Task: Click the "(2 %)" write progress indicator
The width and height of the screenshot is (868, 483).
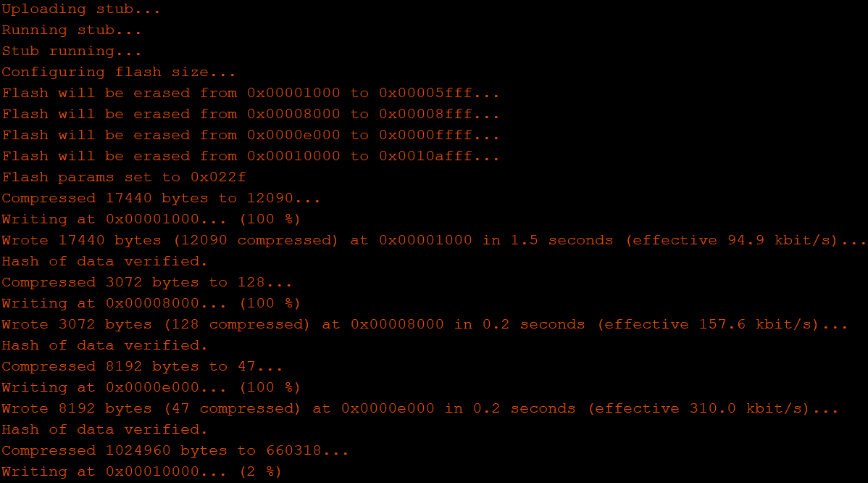Action: [x=262, y=472]
